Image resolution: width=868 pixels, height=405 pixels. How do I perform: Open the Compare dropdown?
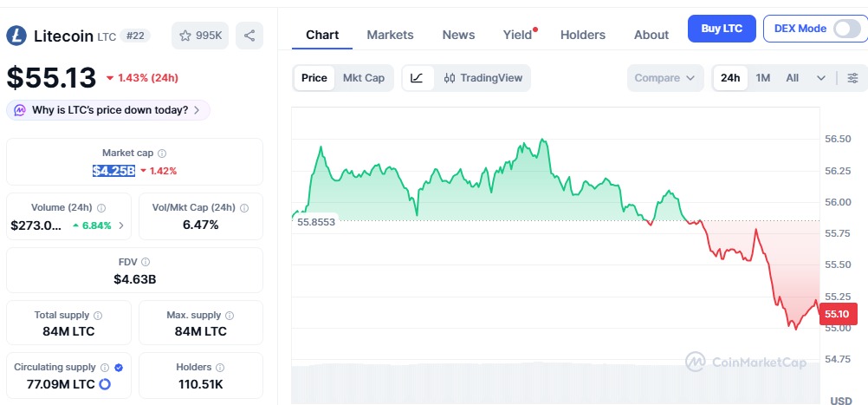[664, 78]
